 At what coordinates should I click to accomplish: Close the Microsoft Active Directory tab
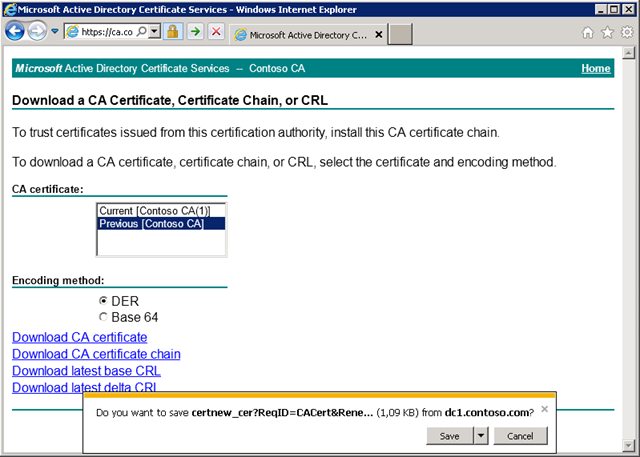379,35
